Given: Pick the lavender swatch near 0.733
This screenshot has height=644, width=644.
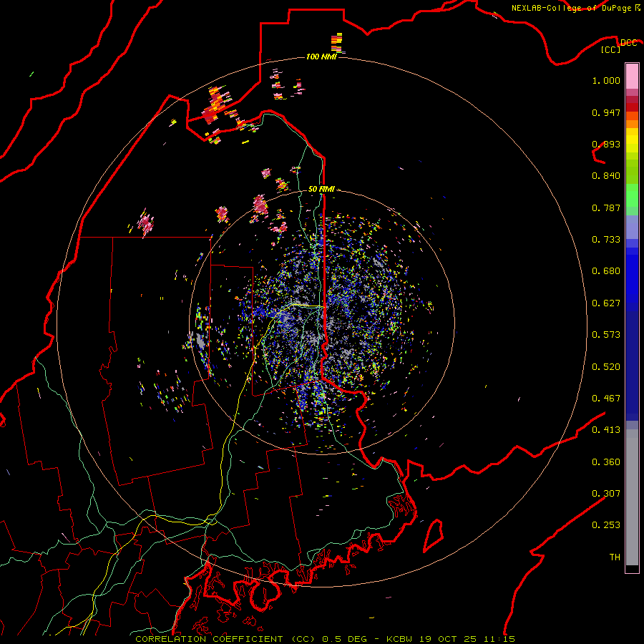Looking at the screenshot, I should click(x=632, y=228).
